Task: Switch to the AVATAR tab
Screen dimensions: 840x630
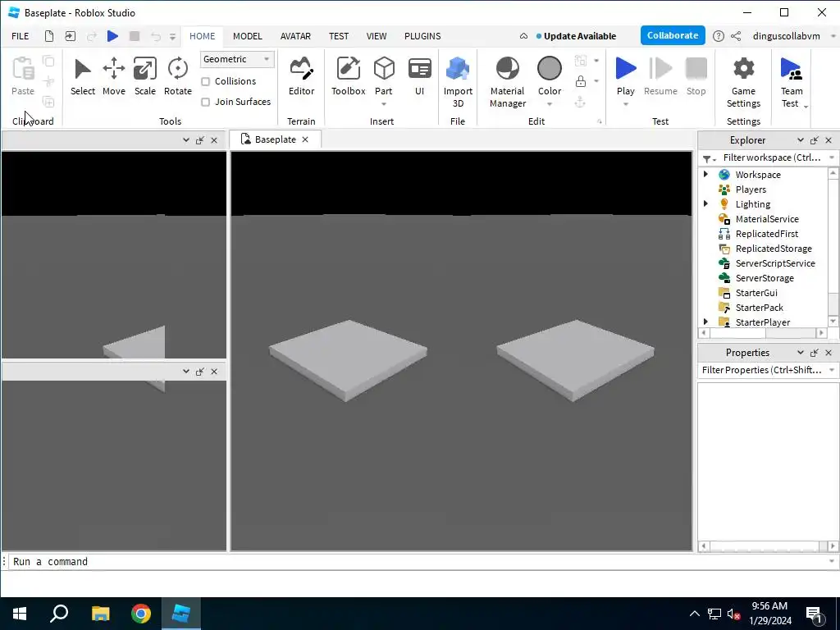Action: (x=295, y=36)
